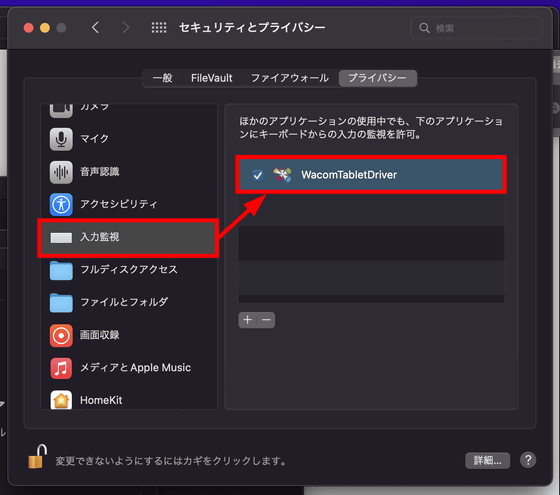Choose フルディスクアクセス label
Screen dimensions: 560x495
(129, 270)
